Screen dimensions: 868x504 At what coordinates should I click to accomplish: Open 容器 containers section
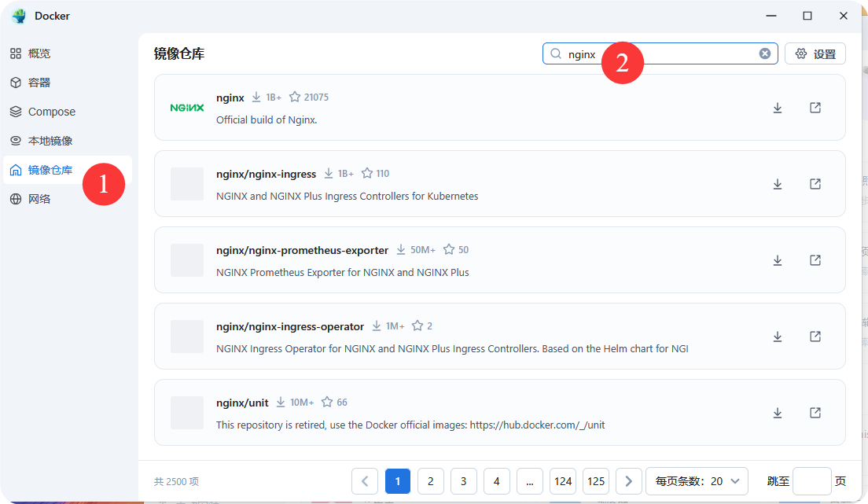(68, 83)
